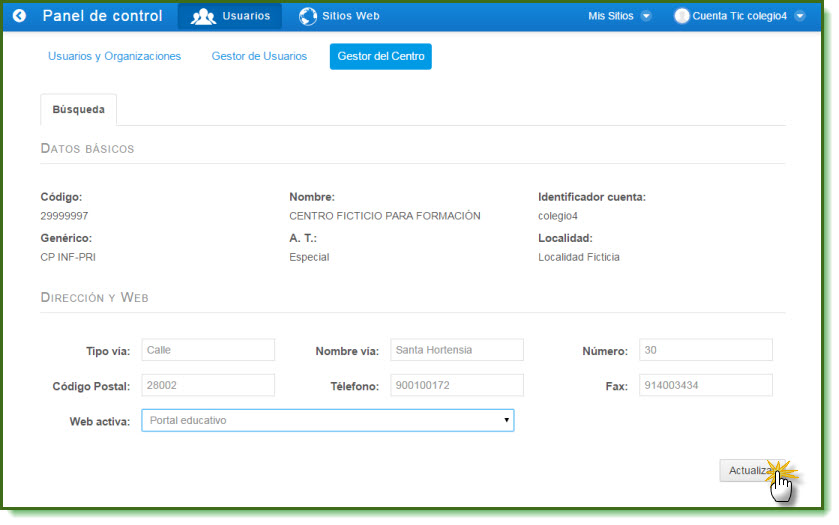The image size is (839, 525).
Task: Click the Código Postal field
Action: [x=208, y=385]
